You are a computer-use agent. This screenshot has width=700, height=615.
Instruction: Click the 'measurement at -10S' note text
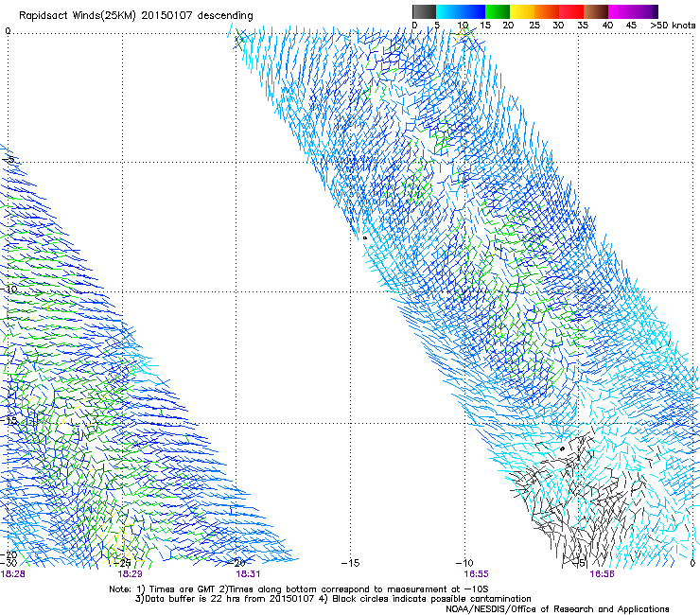point(438,589)
